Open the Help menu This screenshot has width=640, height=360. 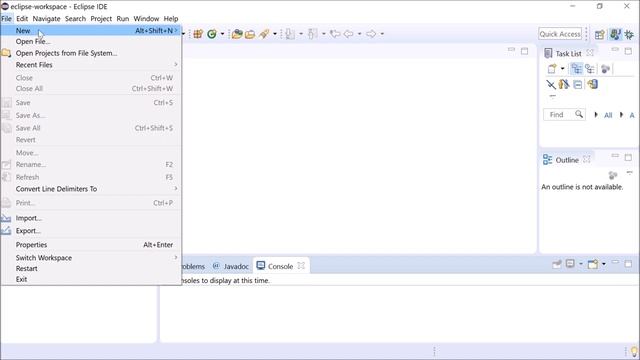coord(171,19)
